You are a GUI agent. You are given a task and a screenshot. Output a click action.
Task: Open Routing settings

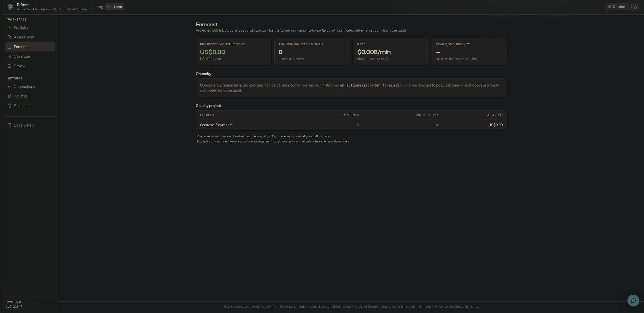30,96
